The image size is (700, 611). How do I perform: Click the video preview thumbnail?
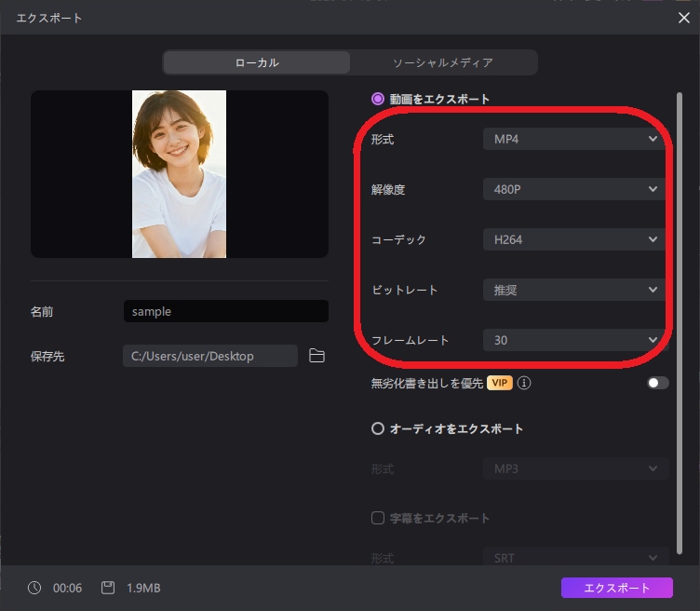179,174
